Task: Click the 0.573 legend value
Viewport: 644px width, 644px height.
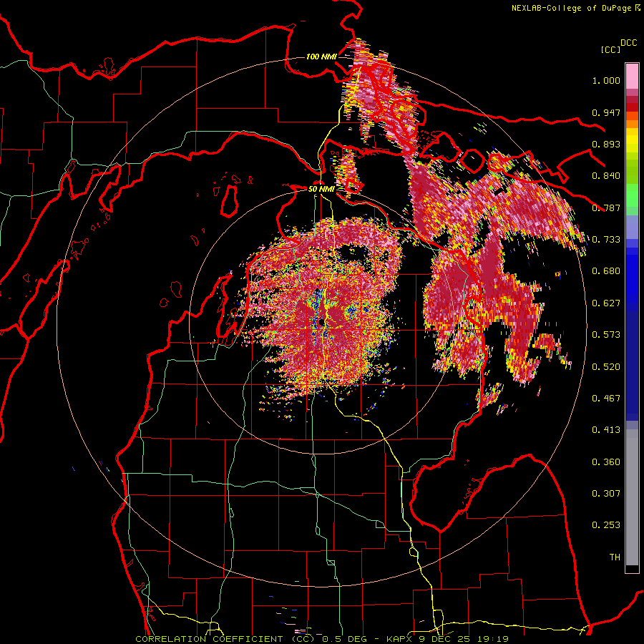Action: click(606, 335)
